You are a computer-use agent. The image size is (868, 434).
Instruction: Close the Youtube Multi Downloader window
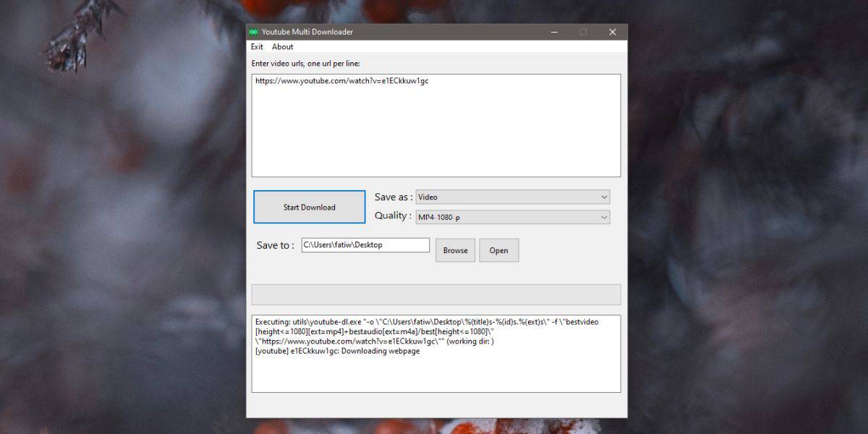click(x=613, y=32)
